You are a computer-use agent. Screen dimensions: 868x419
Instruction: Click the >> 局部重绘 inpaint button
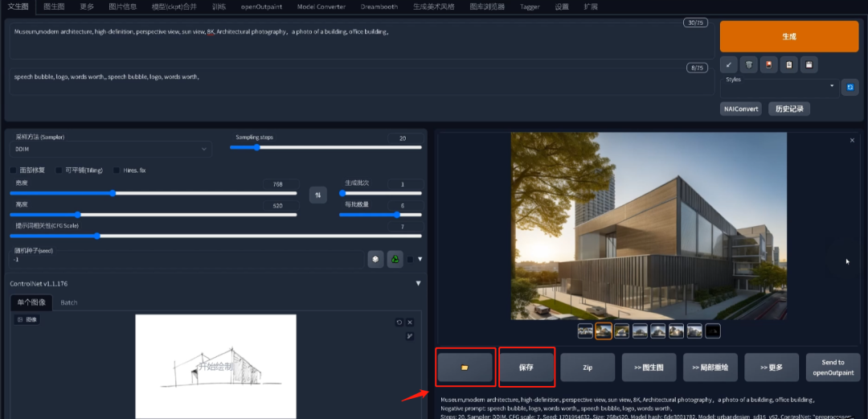pyautogui.click(x=710, y=367)
